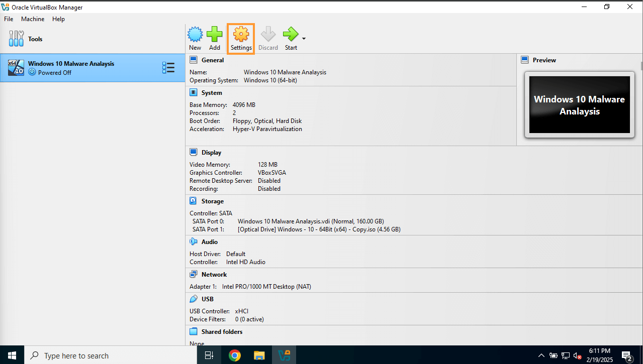Open the General settings heading link
Screen dimensions: 643x364
coord(213,60)
